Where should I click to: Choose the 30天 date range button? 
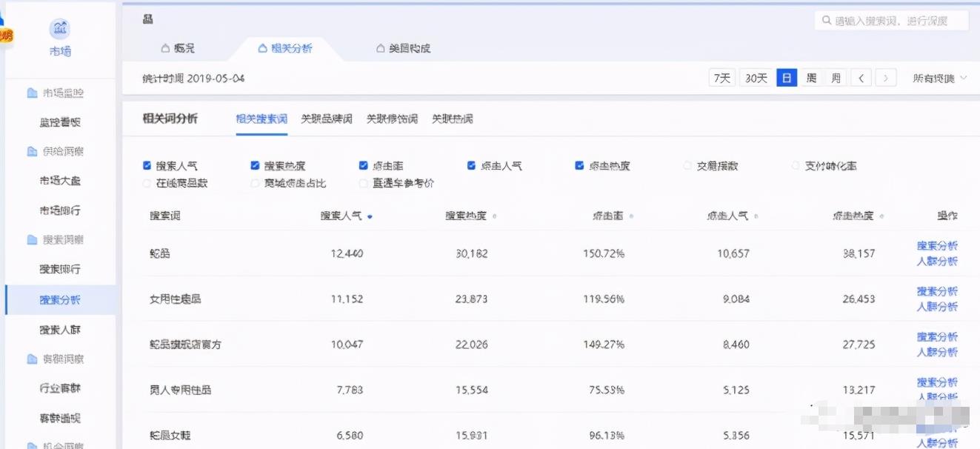tap(756, 78)
